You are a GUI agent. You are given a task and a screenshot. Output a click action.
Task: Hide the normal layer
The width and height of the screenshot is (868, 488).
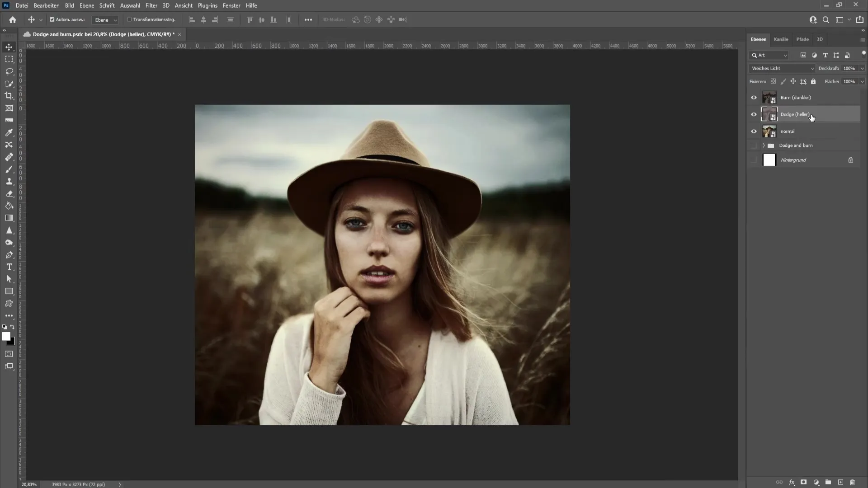point(754,131)
